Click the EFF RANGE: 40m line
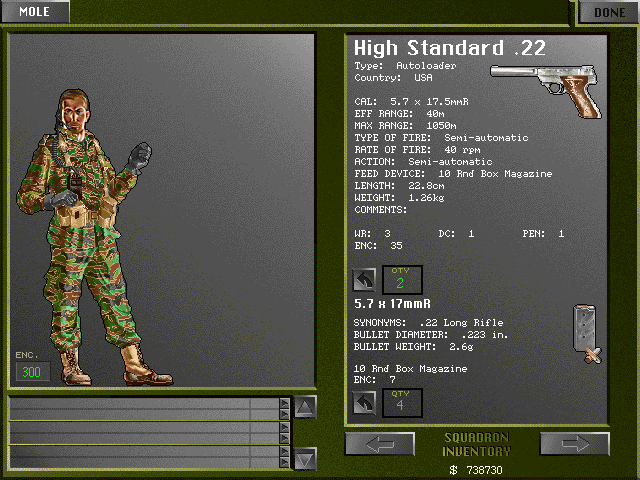Screen dimensions: 640x480 click(399, 113)
